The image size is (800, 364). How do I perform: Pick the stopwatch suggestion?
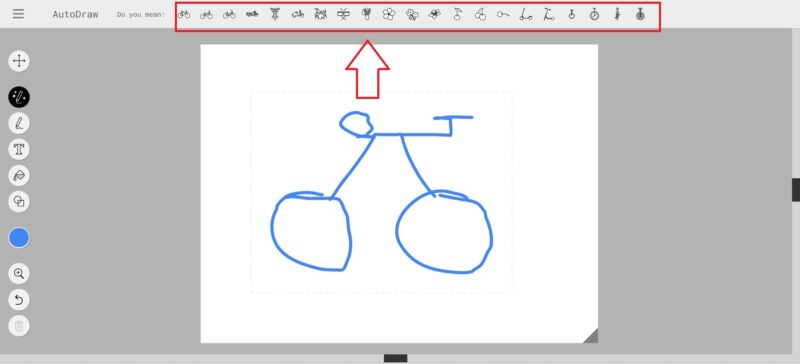594,15
